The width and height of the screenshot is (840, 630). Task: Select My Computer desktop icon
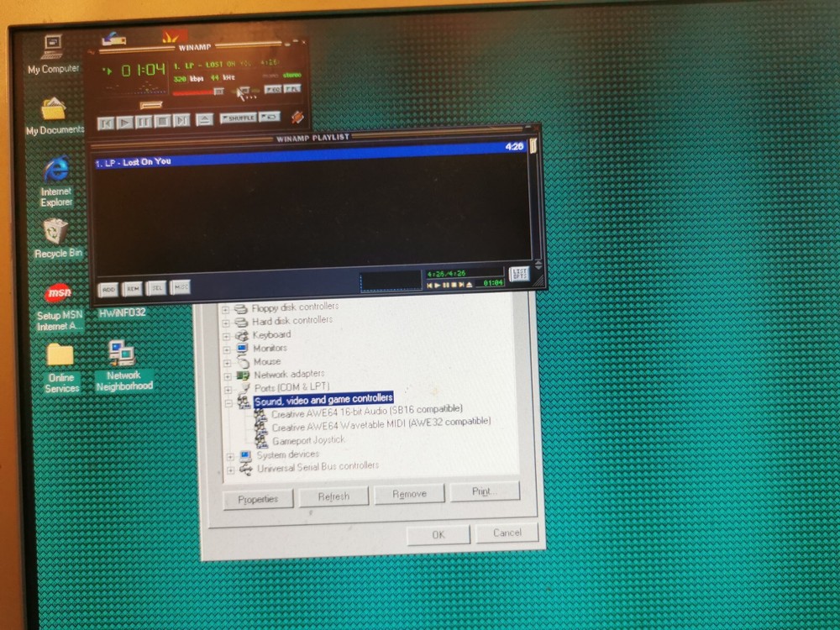(53, 54)
